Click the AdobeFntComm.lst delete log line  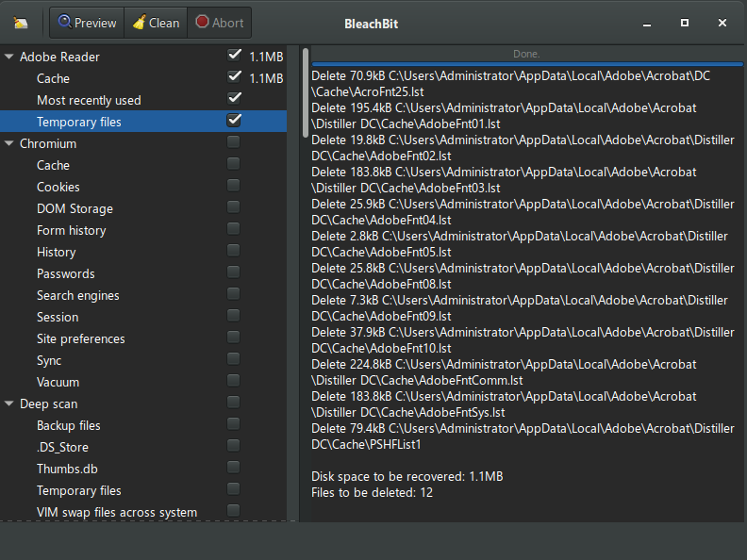(x=504, y=372)
